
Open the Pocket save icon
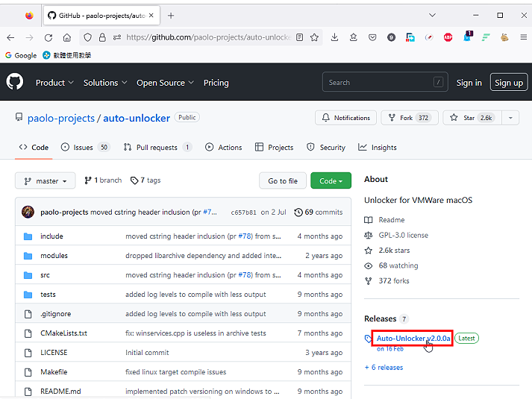pyautogui.click(x=372, y=37)
